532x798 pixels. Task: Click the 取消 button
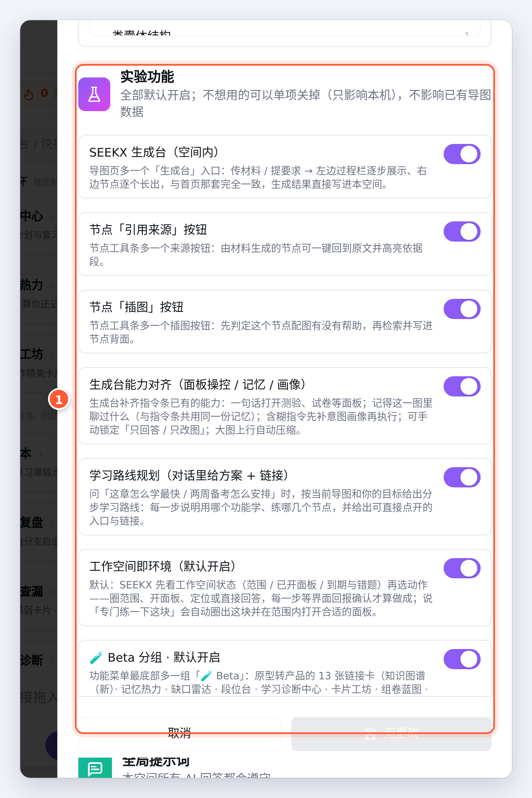click(180, 734)
